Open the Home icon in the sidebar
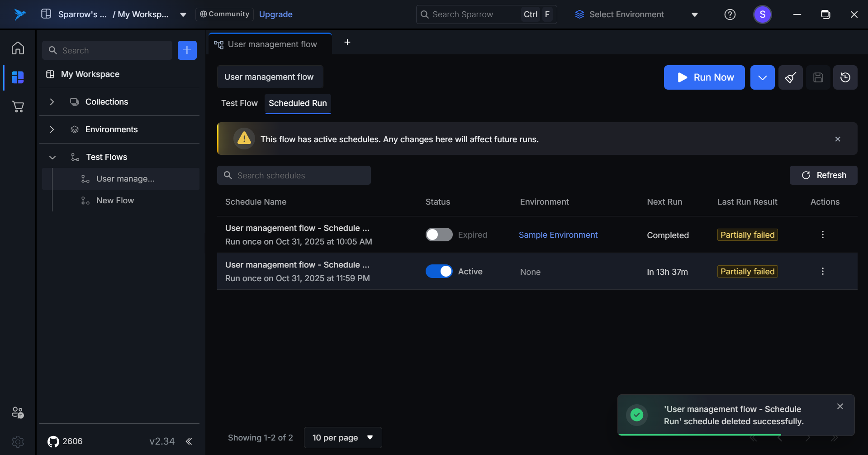Viewport: 868px width, 455px height. (x=18, y=48)
